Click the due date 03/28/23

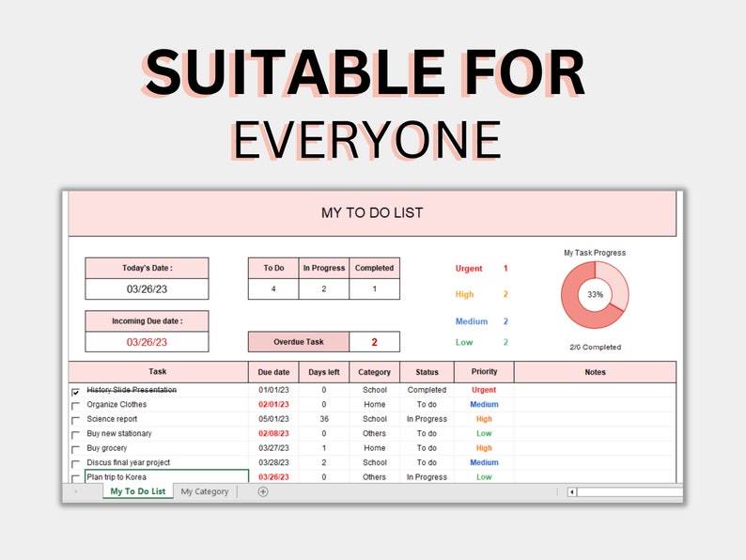(273, 462)
